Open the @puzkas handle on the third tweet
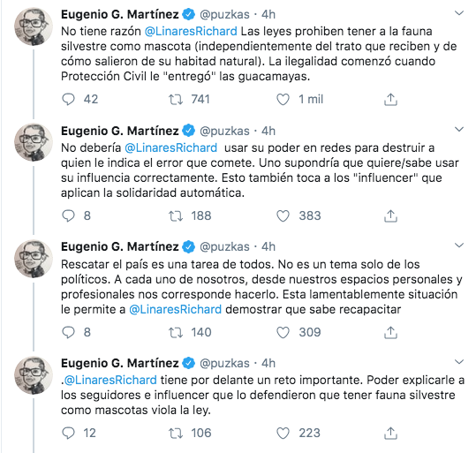476x453 pixels. click(x=224, y=247)
